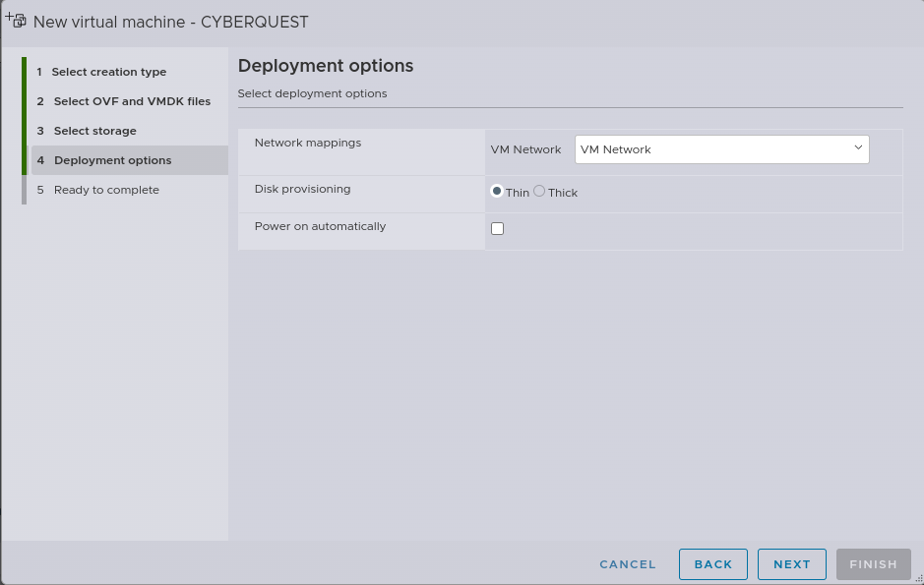Select Thin disk provisioning

pos(497,192)
